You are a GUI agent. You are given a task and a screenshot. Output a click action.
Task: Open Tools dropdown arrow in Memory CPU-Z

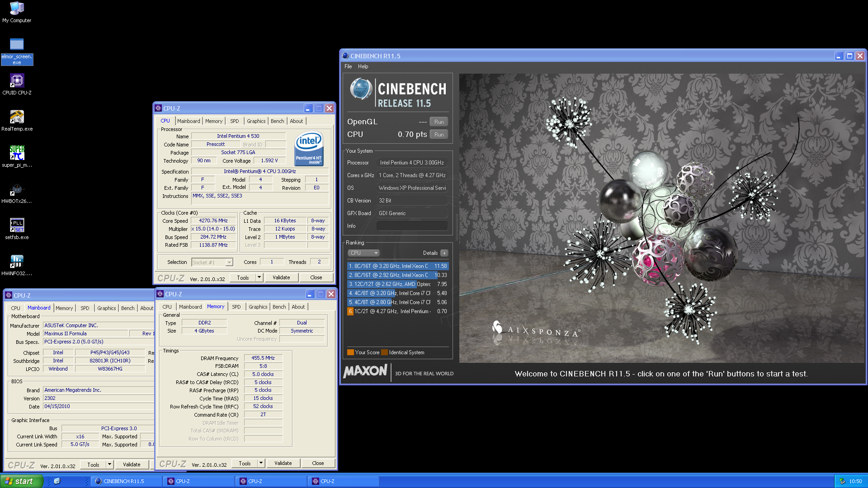(x=261, y=463)
